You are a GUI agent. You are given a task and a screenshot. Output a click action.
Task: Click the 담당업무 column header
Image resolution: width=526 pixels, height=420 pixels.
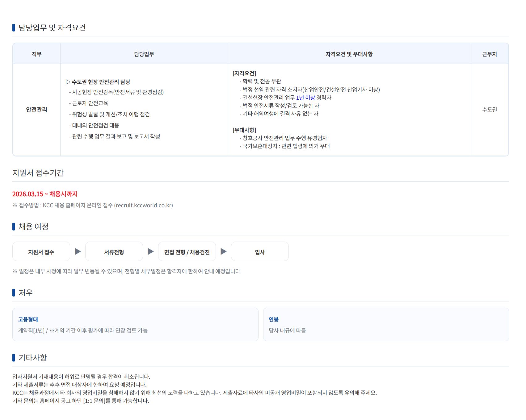[x=144, y=54]
